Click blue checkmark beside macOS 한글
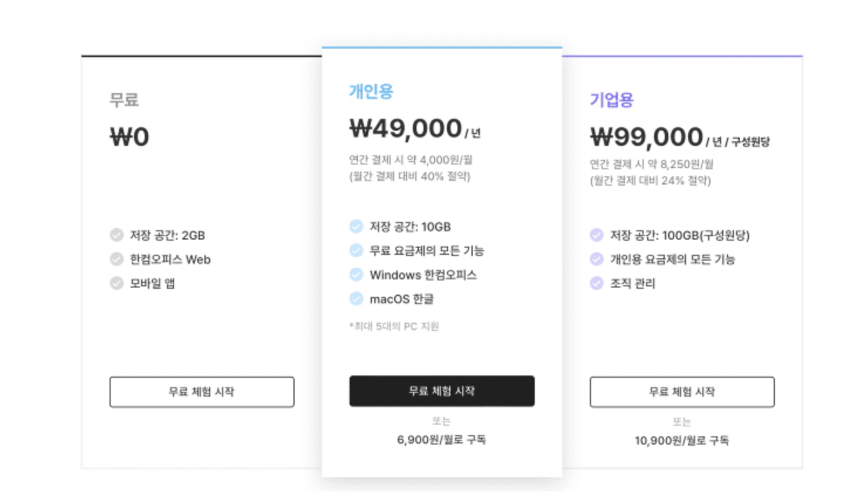 [356, 298]
